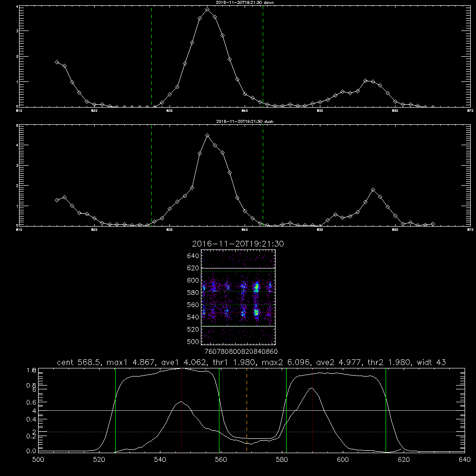Click the left green dashed line in dawn plot
Viewport: 476px width, 476px height.
click(x=151, y=57)
